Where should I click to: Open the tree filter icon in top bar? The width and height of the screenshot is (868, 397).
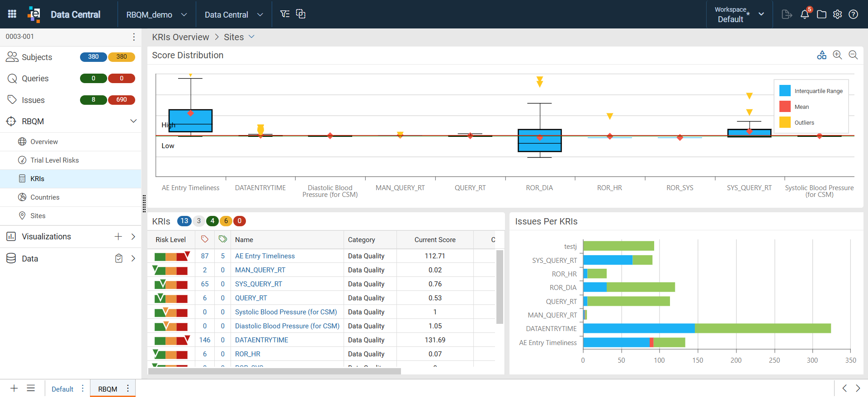click(x=285, y=14)
